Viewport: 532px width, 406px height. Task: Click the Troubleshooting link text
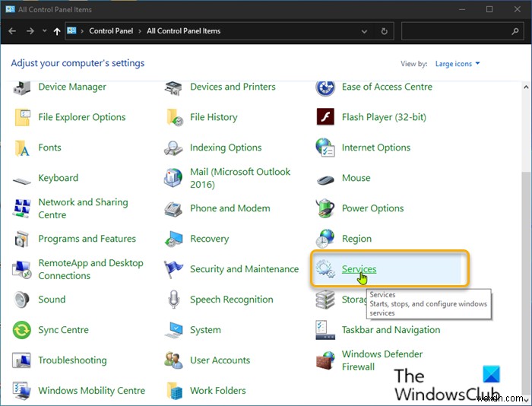pos(72,360)
